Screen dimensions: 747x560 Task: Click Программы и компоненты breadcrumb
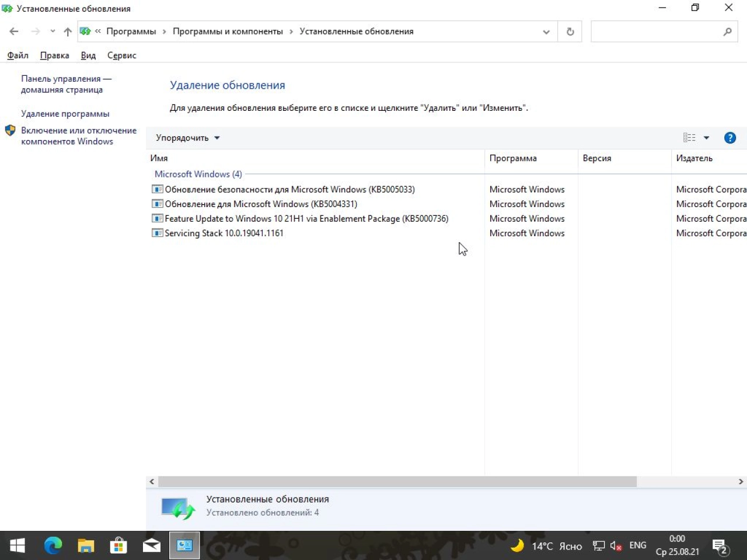(x=228, y=32)
